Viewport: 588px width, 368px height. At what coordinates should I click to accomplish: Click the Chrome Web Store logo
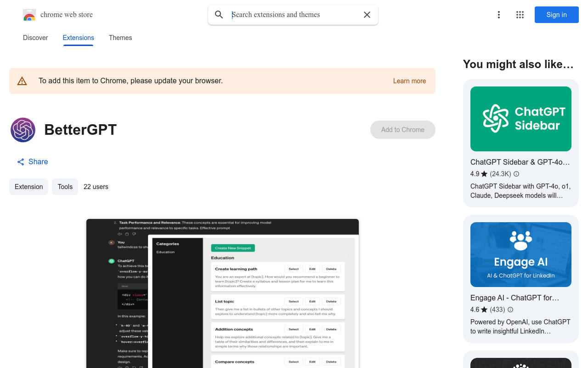coord(29,15)
